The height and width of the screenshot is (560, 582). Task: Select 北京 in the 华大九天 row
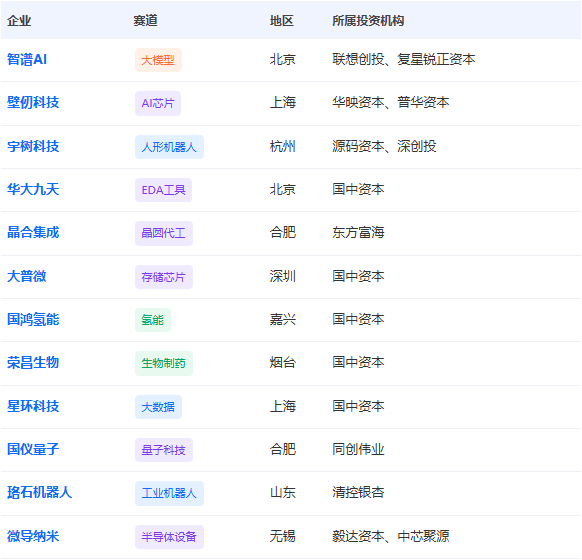coord(283,189)
